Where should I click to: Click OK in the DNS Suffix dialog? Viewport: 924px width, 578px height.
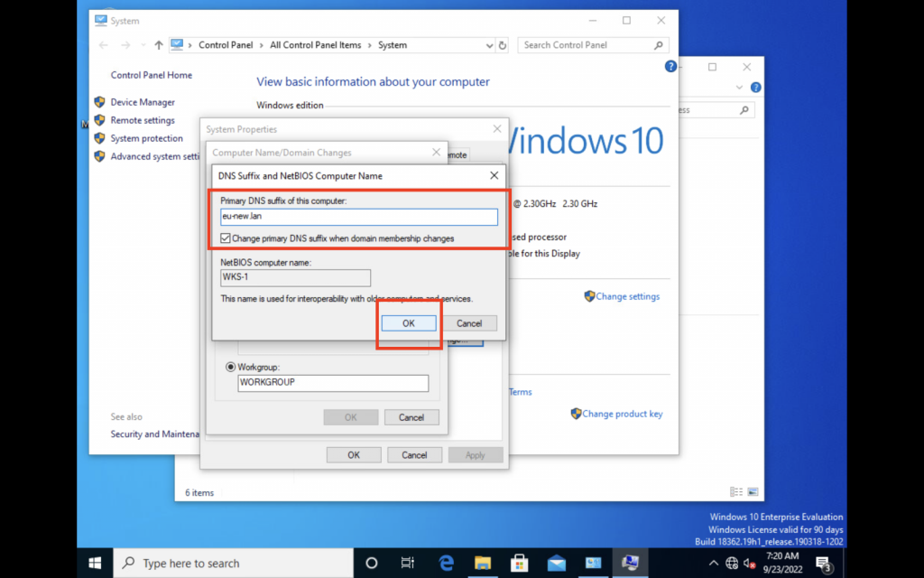pyautogui.click(x=408, y=323)
